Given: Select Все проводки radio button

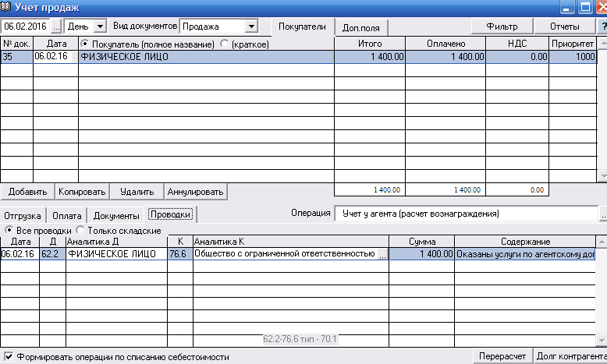Looking at the screenshot, I should pyautogui.click(x=9, y=231).
